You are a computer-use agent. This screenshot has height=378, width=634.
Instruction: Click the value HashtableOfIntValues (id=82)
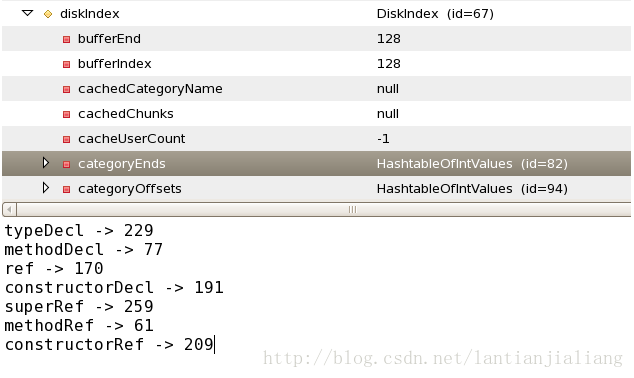472,164
